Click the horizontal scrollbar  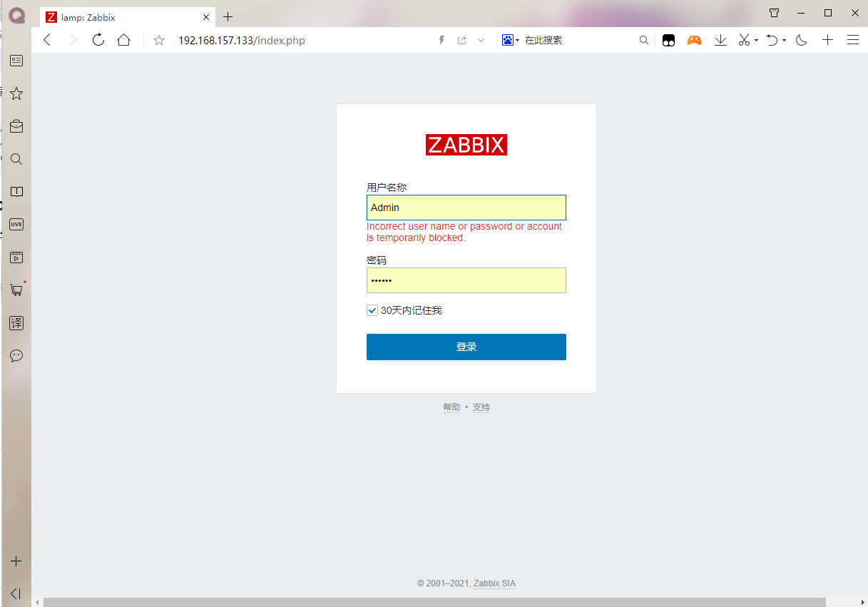pos(434,602)
